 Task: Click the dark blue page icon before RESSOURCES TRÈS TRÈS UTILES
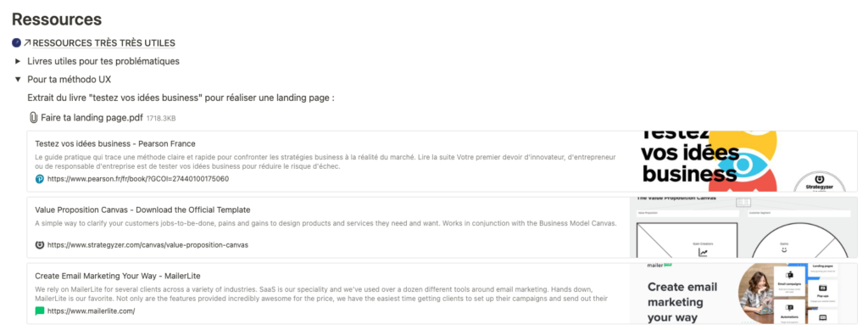[x=16, y=42]
